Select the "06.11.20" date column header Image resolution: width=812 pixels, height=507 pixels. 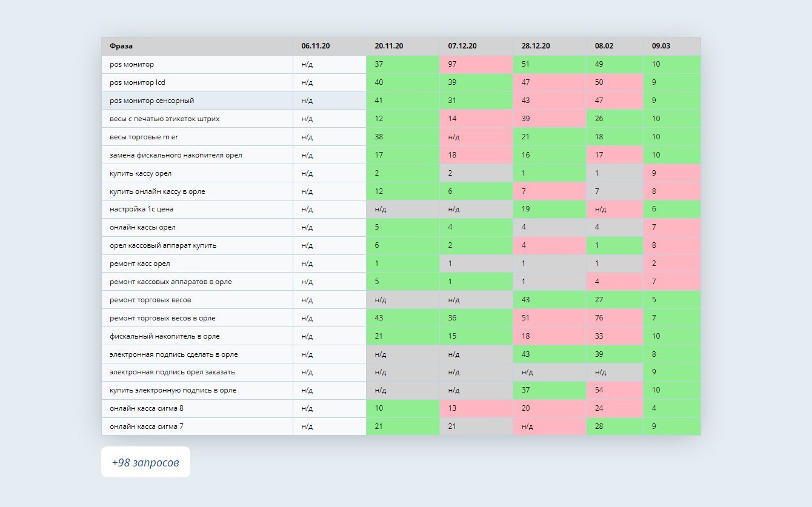click(316, 46)
